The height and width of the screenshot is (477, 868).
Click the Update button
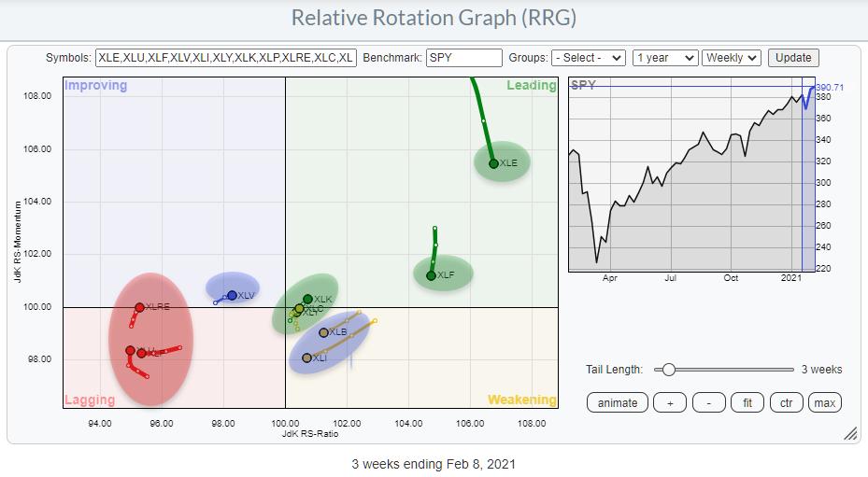(x=793, y=58)
